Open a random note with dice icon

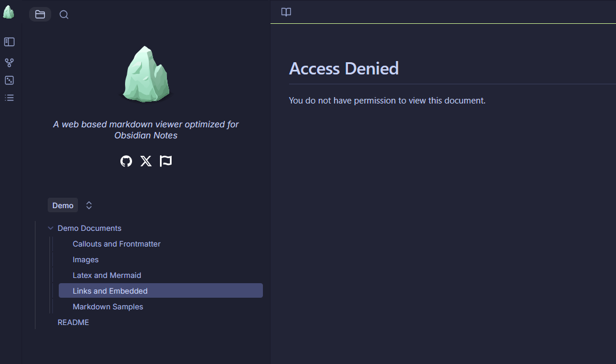[9, 80]
